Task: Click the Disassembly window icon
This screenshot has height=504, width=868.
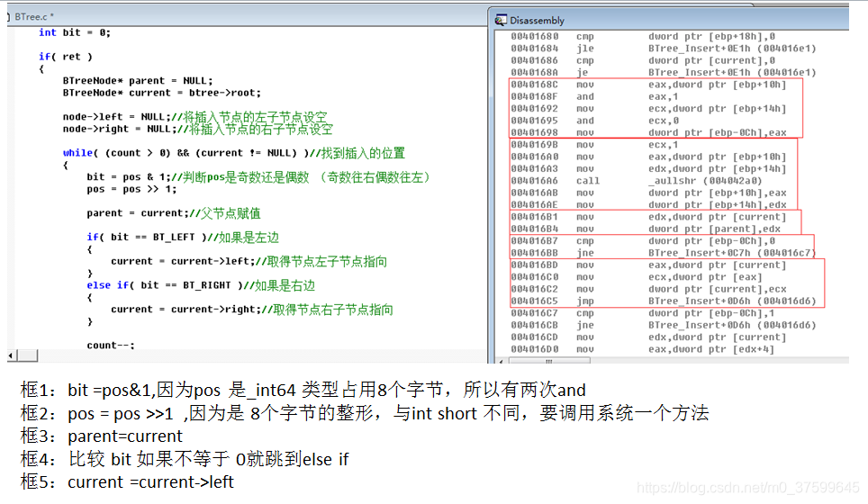Action: coord(501,21)
